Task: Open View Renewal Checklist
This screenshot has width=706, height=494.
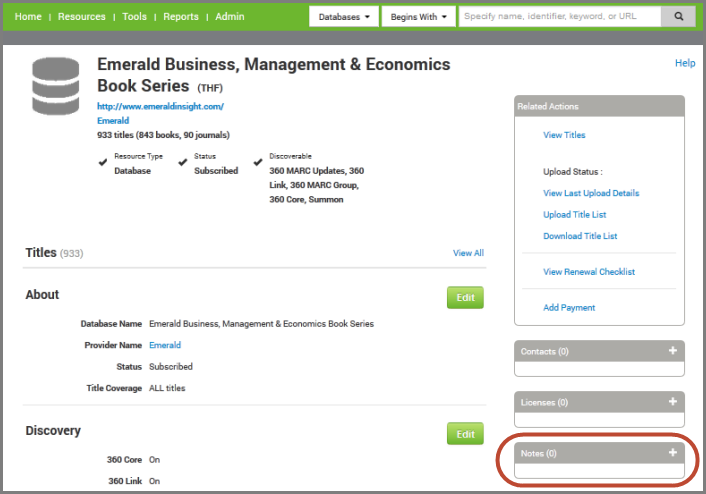Action: click(x=589, y=272)
